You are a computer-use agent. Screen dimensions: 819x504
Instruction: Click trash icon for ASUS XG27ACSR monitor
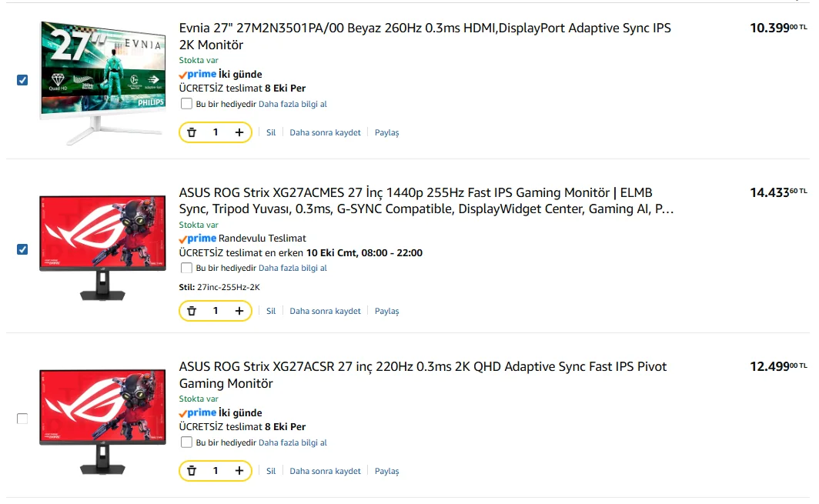(192, 471)
